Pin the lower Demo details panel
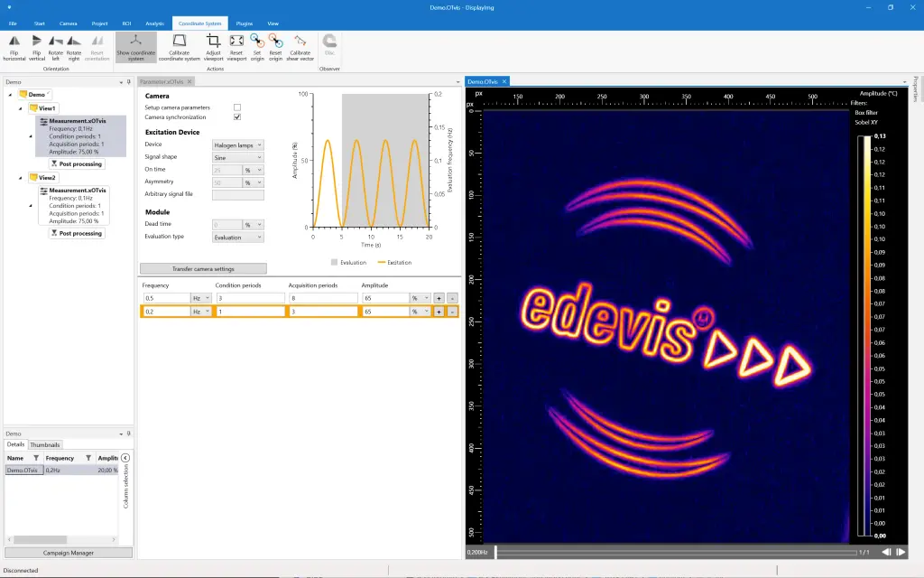 tap(129, 433)
